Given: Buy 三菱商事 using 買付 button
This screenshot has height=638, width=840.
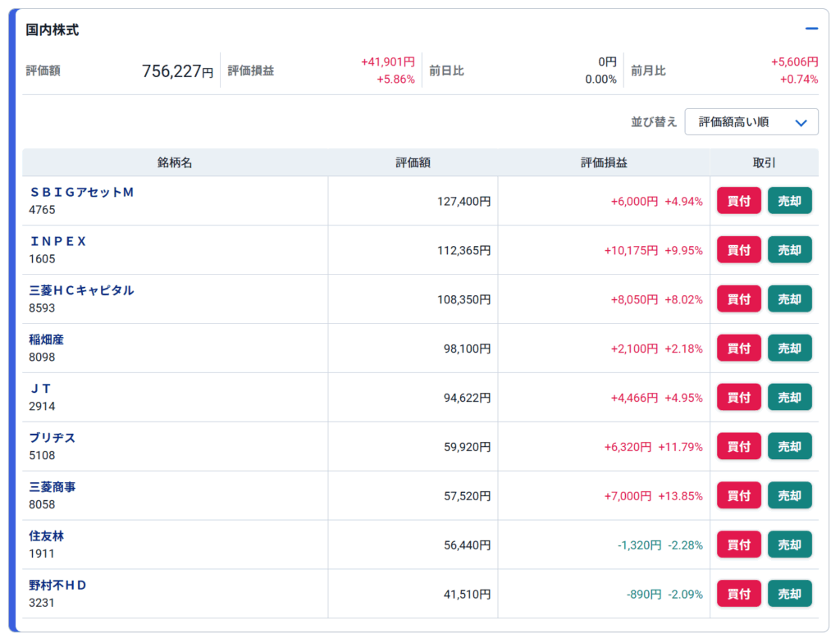Looking at the screenshot, I should pos(739,495).
